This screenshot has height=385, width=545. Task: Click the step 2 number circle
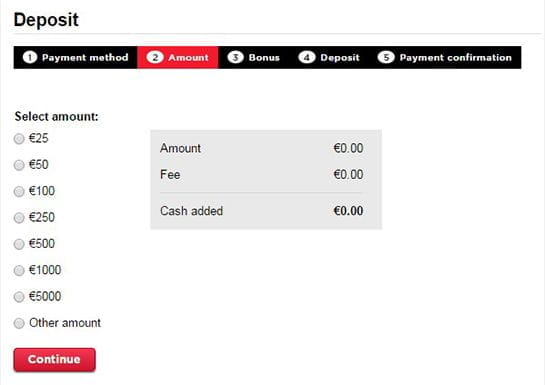click(x=155, y=57)
